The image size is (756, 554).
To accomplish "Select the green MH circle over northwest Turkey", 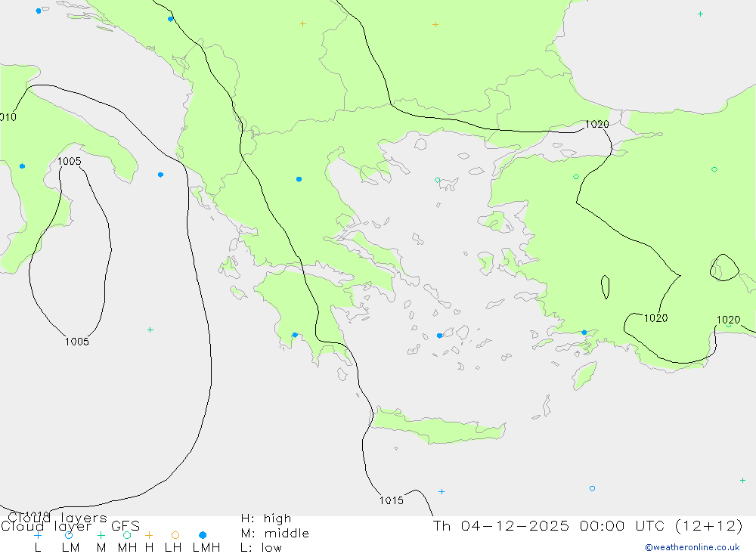I will [x=575, y=177].
